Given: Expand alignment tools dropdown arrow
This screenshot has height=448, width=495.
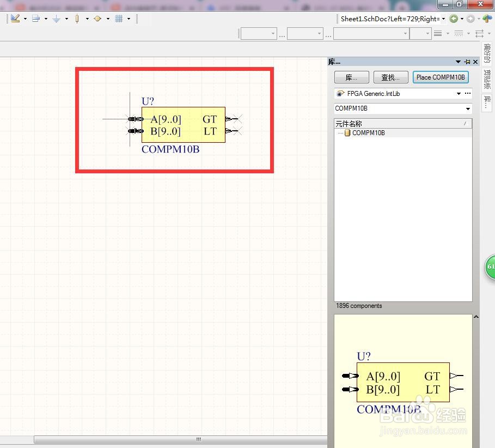Looking at the screenshot, I should tap(46, 19).
